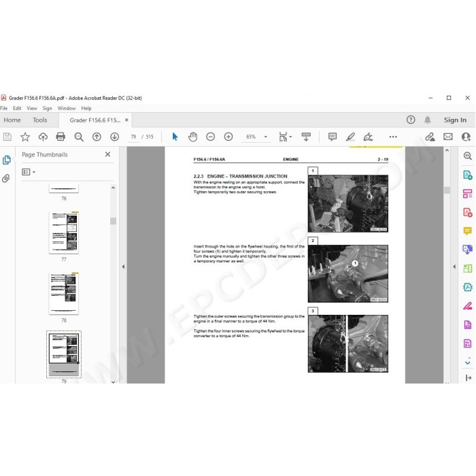Activate the Hand pan tool

(192, 137)
